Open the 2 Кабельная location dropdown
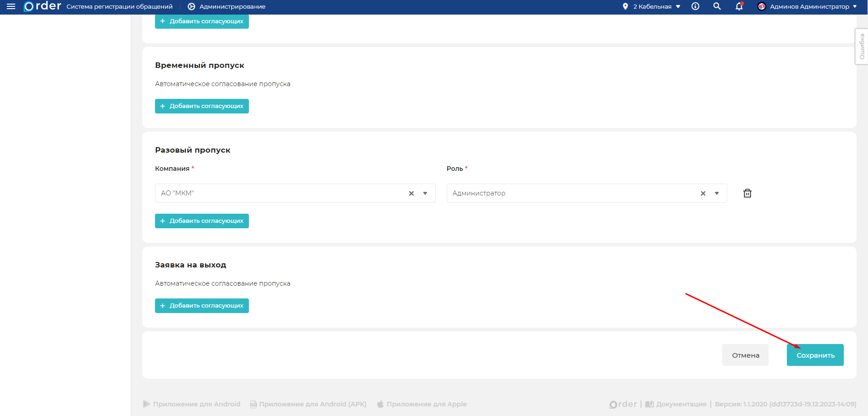The image size is (868, 416). tap(652, 6)
